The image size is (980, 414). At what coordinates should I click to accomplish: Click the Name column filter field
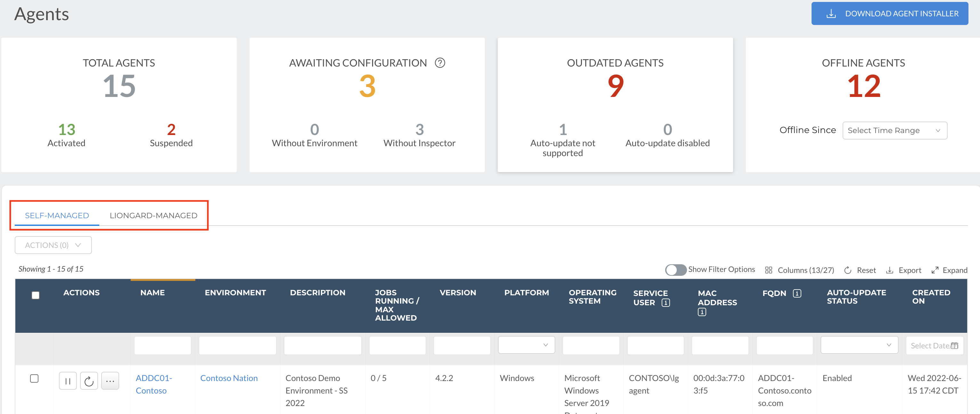[x=162, y=346]
